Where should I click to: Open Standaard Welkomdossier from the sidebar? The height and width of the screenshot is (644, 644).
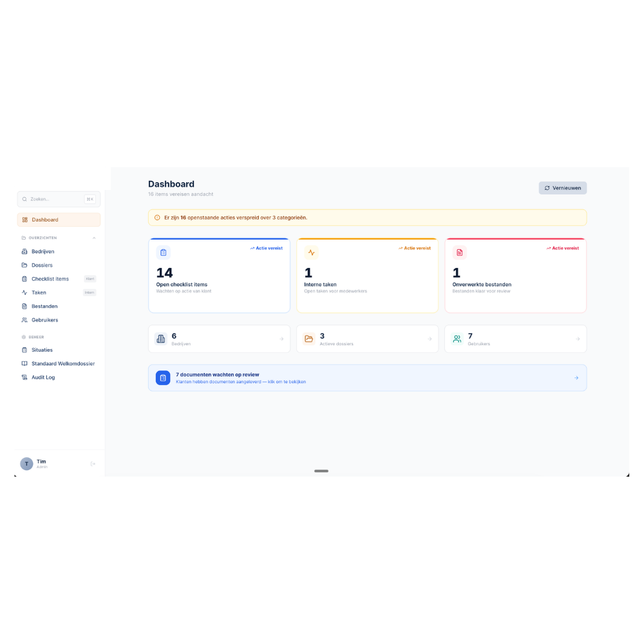(62, 363)
